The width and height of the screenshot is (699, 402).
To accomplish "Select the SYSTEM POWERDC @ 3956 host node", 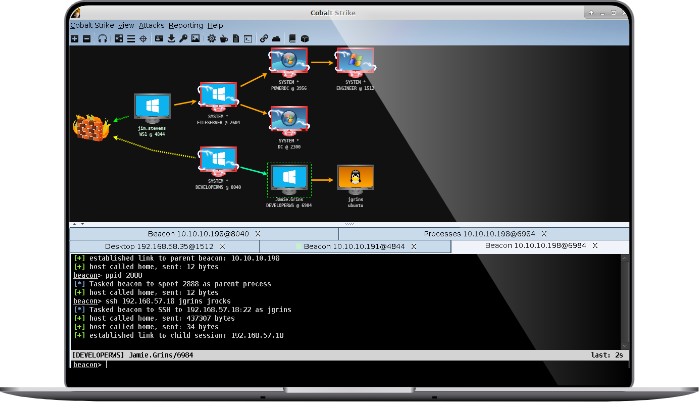I will [289, 62].
